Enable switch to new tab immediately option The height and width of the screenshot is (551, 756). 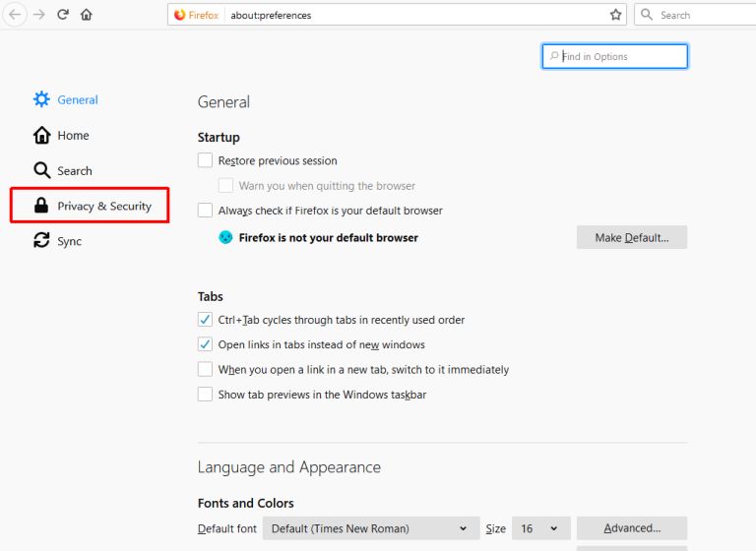point(205,369)
